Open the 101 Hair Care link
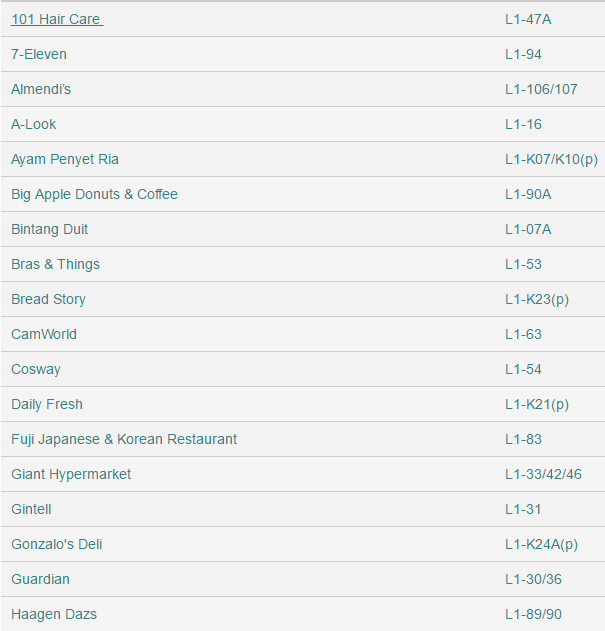The image size is (605, 631). click(x=56, y=19)
